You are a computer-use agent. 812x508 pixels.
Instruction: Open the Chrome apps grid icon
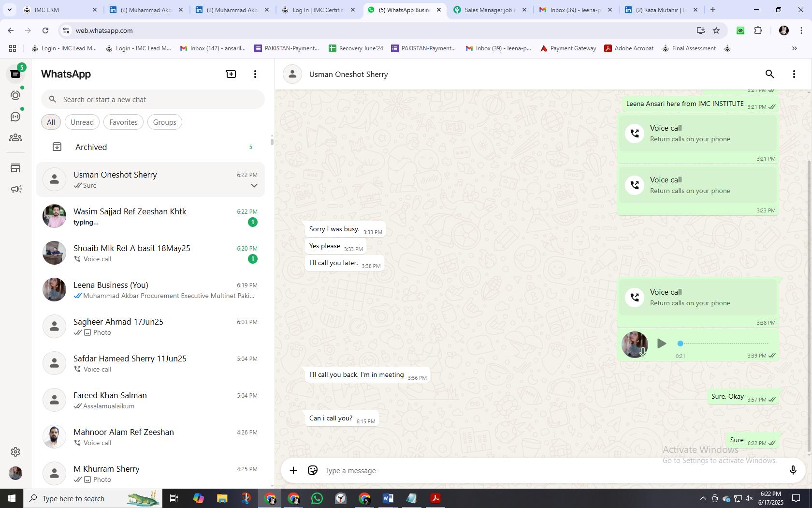tap(13, 48)
